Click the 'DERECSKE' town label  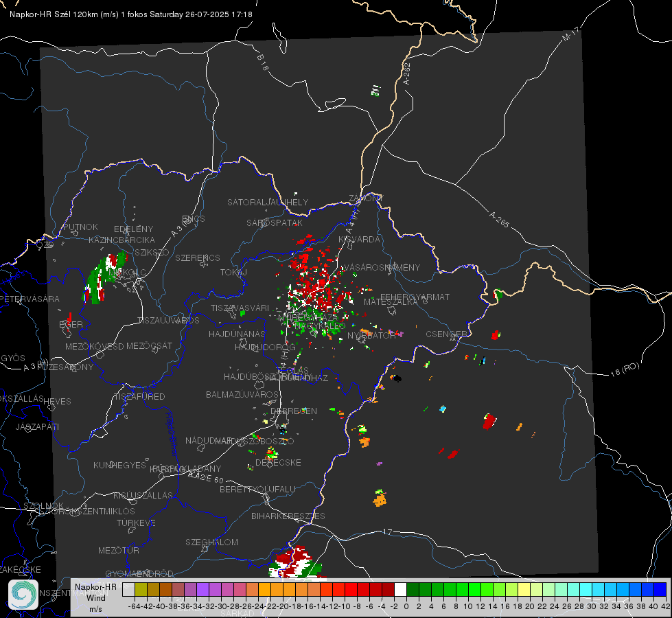(278, 462)
